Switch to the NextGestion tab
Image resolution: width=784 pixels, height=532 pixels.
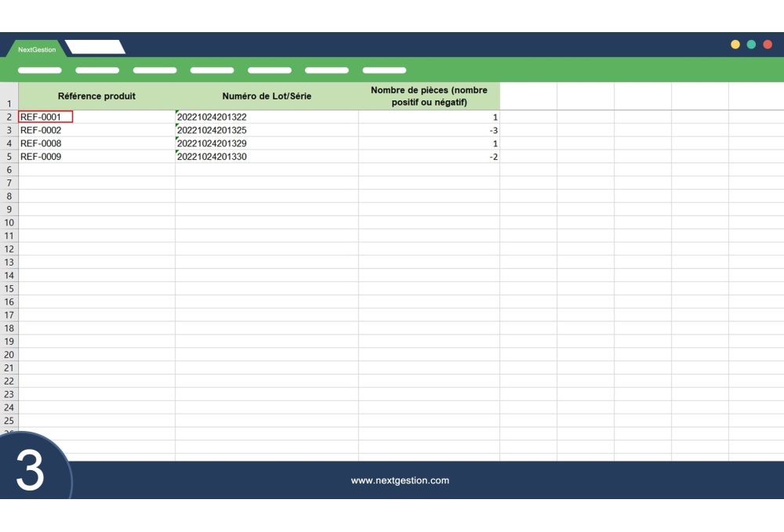pos(37,49)
